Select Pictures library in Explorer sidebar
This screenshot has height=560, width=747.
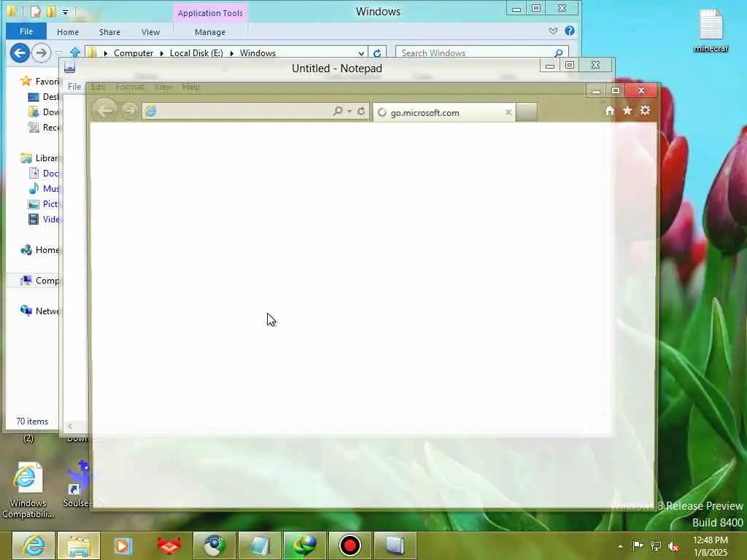coord(43,204)
